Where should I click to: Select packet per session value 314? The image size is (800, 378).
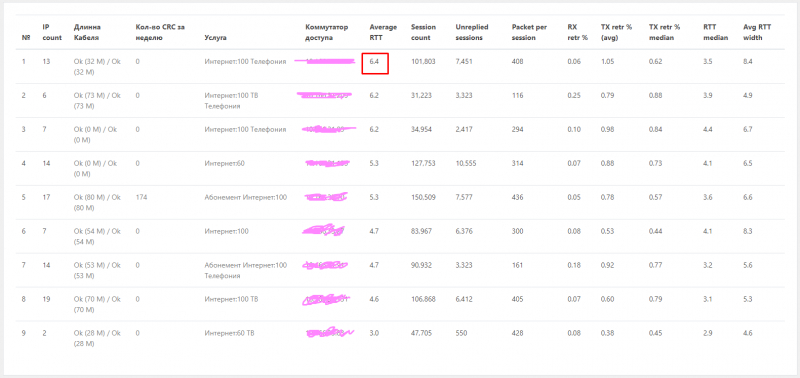click(517, 163)
